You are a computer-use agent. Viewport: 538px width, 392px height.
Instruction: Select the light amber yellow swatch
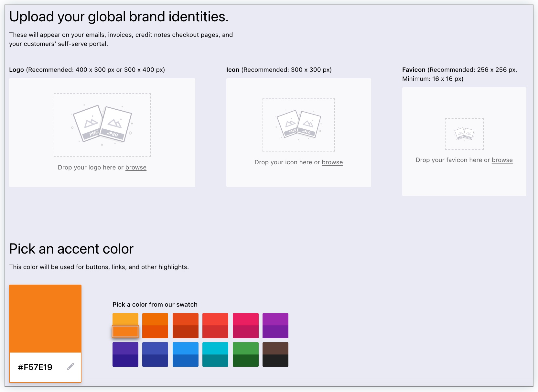(x=125, y=319)
